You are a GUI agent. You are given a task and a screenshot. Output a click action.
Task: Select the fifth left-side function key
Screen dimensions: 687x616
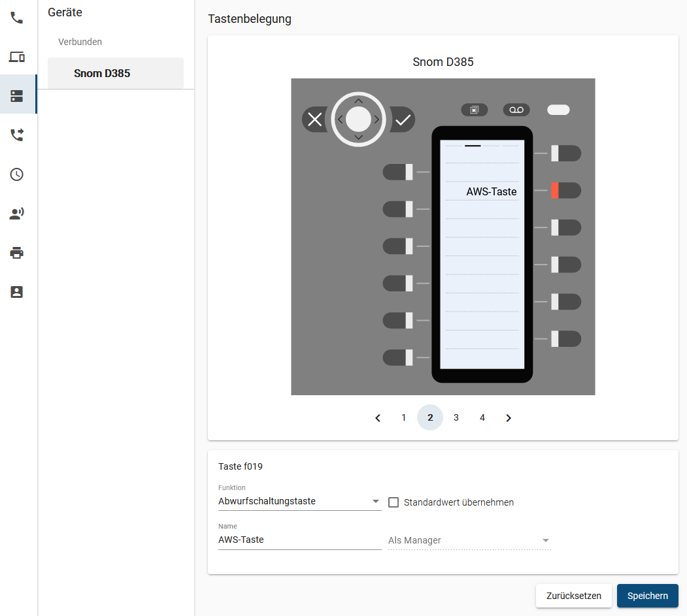pos(398,321)
